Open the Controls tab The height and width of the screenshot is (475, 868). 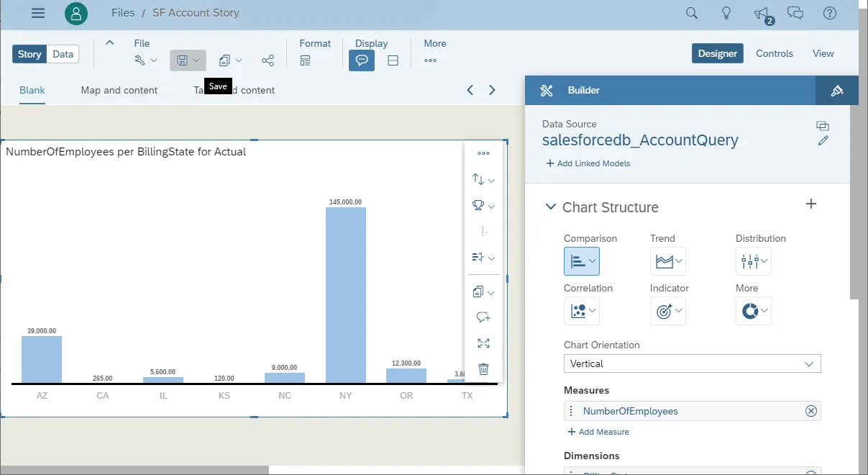[x=774, y=53]
